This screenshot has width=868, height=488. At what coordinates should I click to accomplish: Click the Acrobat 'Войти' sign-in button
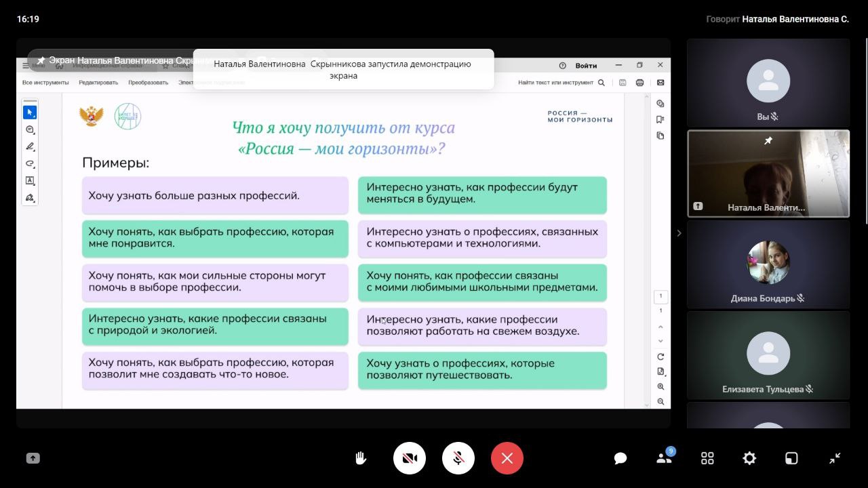(587, 66)
